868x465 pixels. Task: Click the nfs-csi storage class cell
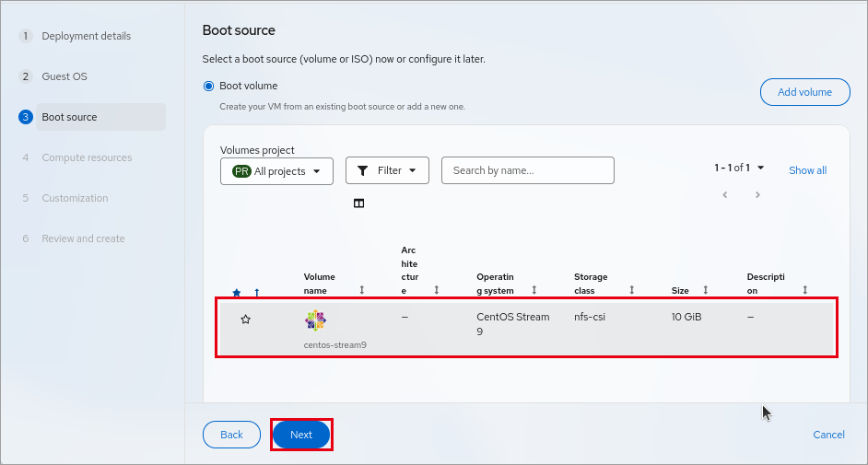pos(590,317)
